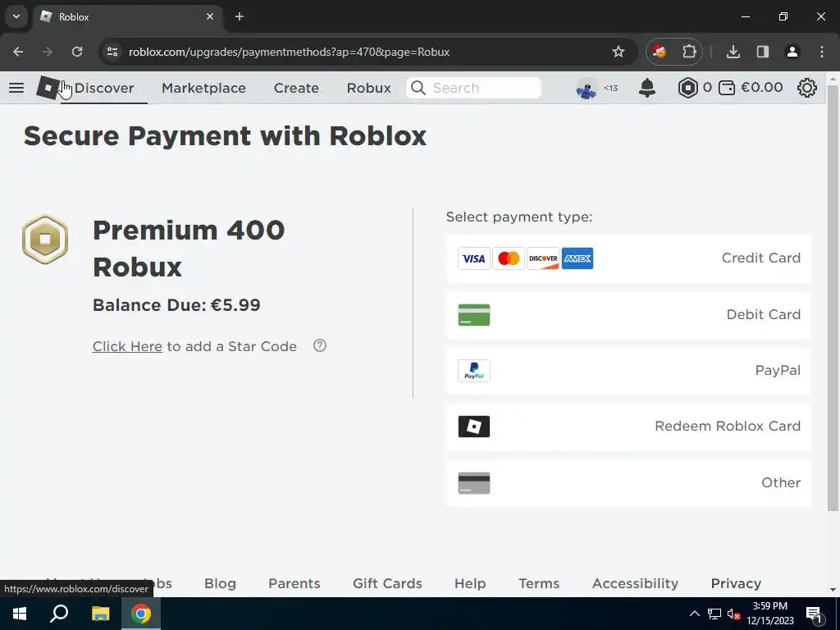Click the search magnifier icon

pyautogui.click(x=418, y=87)
